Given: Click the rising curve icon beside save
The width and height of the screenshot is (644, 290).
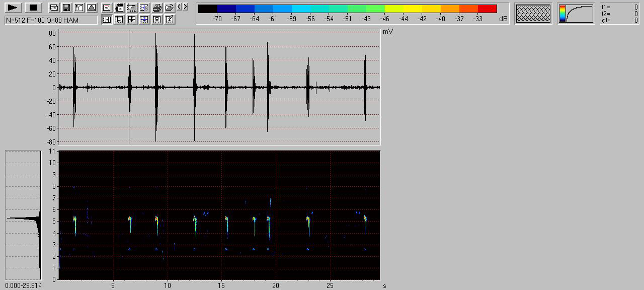Looking at the screenshot, I should click(78, 8).
